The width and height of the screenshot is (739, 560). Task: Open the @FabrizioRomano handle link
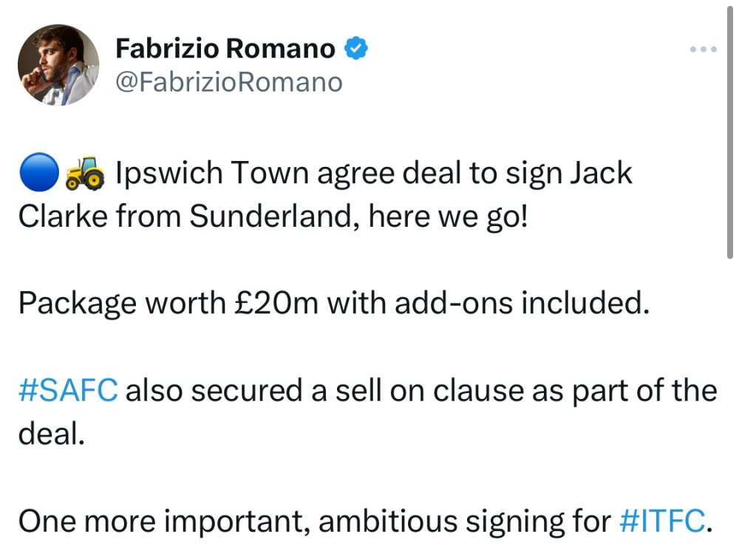[x=229, y=81]
